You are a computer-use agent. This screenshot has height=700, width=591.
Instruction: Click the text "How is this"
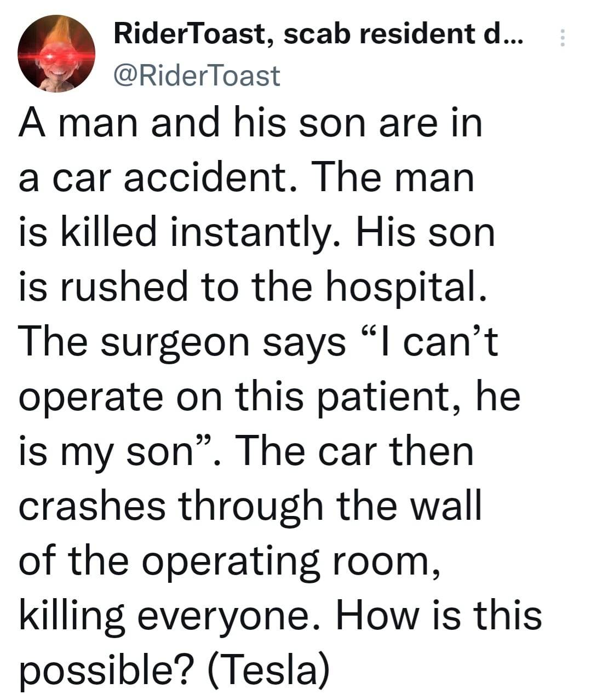[x=438, y=615]
